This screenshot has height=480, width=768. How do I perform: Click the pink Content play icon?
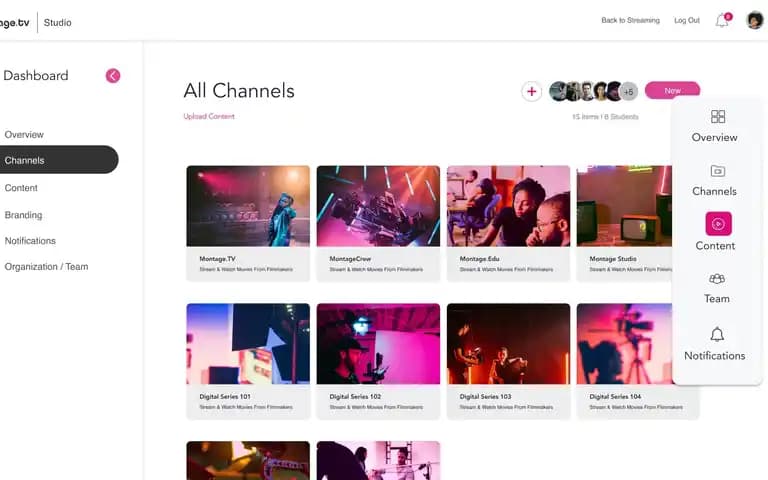click(x=718, y=224)
